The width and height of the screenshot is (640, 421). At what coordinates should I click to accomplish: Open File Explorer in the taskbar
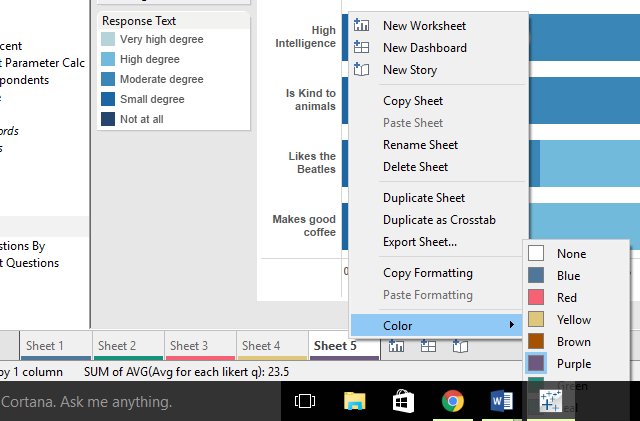tap(355, 401)
